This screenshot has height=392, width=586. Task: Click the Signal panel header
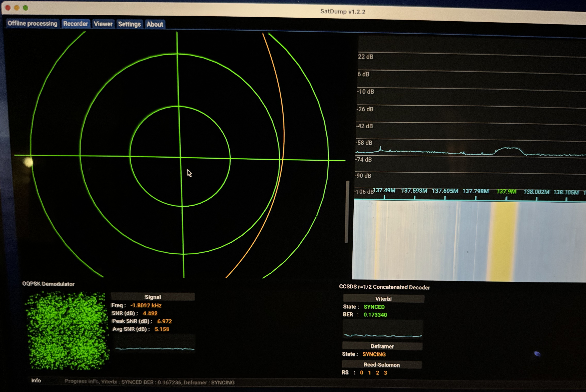click(x=153, y=297)
